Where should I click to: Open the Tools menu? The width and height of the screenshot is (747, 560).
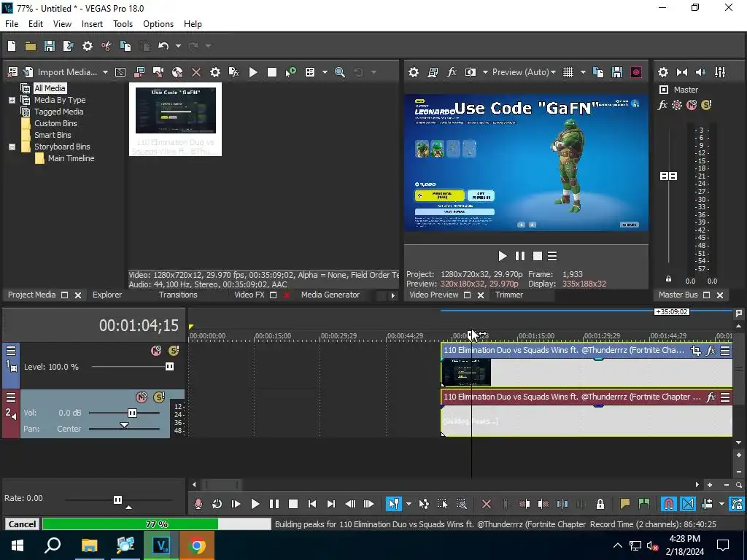tap(123, 24)
